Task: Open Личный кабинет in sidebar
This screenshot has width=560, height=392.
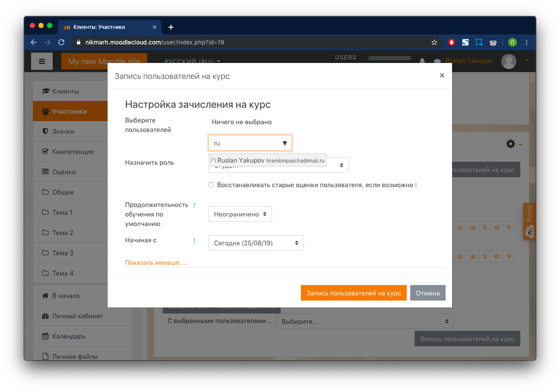Action: 82,316
